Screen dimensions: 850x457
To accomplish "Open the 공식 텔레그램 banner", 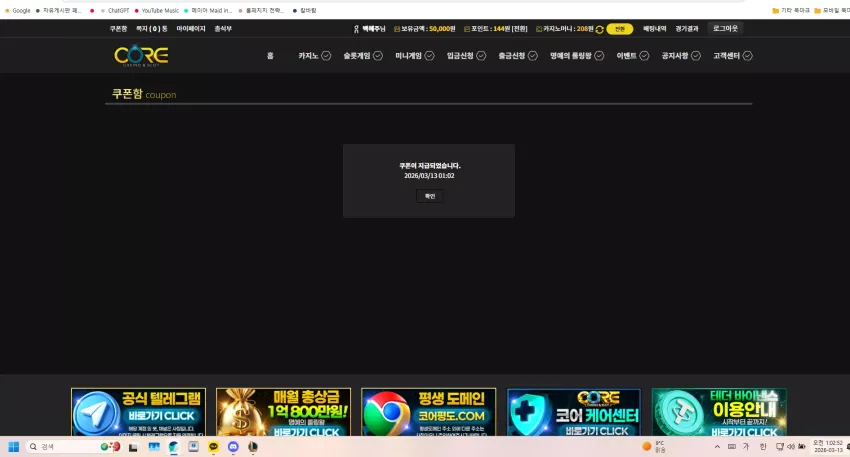I will tap(138, 412).
